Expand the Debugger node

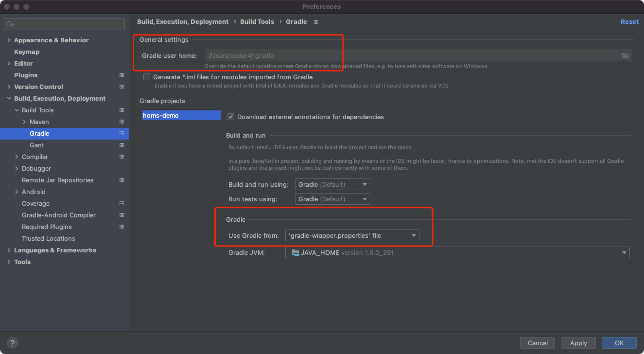(17, 168)
